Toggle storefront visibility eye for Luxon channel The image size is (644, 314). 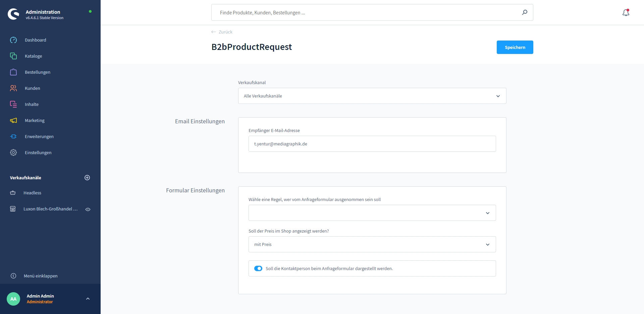[x=88, y=209]
